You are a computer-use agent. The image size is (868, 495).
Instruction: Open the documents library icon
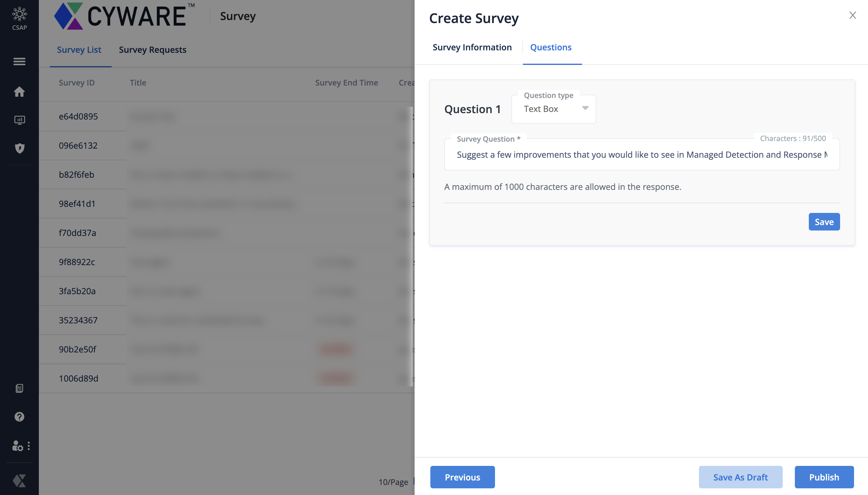19,388
